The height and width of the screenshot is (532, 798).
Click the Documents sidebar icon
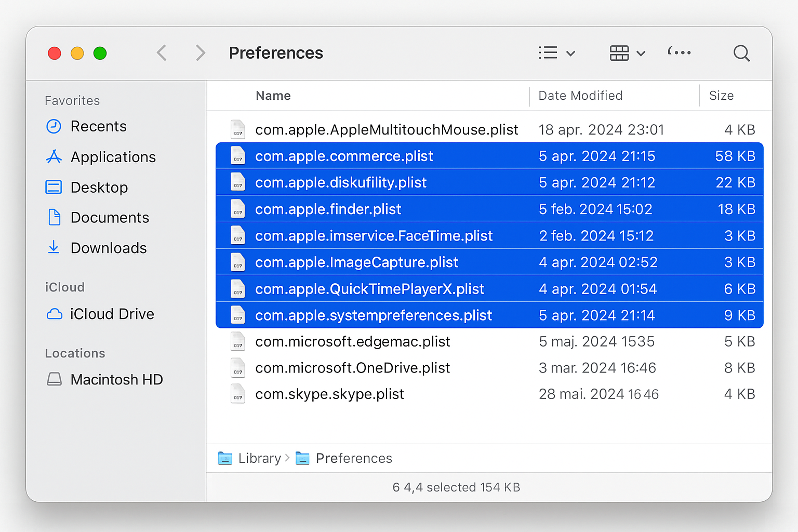pos(54,217)
